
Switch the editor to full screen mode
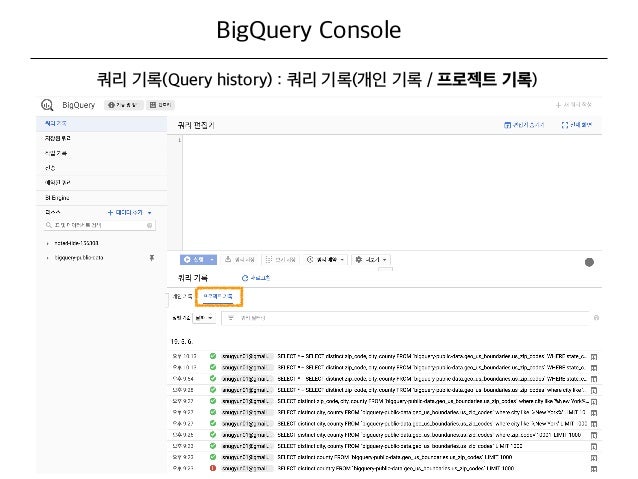click(577, 125)
